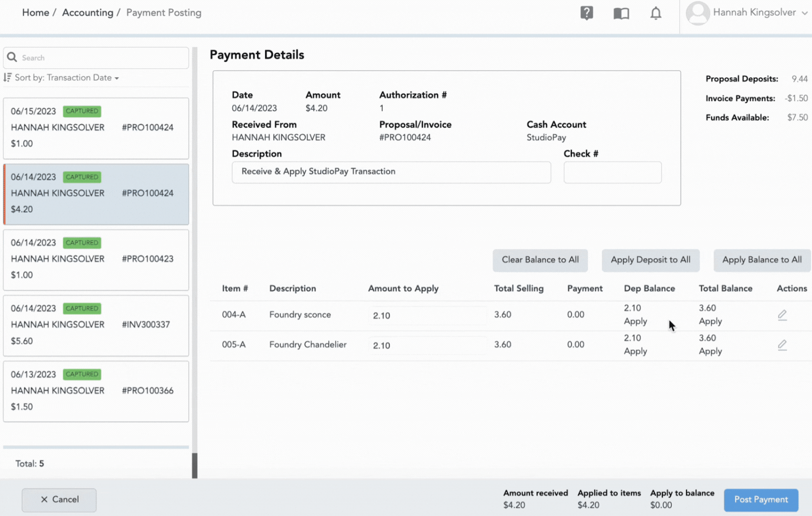Open the notifications bell
This screenshot has width=812, height=516.
pyautogui.click(x=656, y=13)
